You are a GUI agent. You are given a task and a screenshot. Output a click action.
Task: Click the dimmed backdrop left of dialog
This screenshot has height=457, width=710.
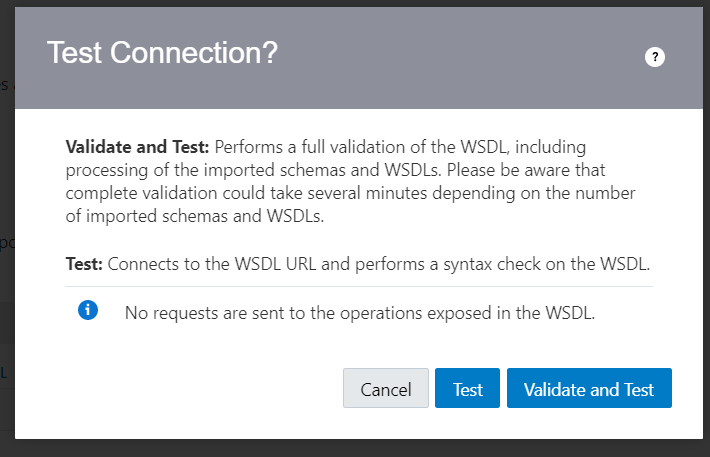coord(6,200)
